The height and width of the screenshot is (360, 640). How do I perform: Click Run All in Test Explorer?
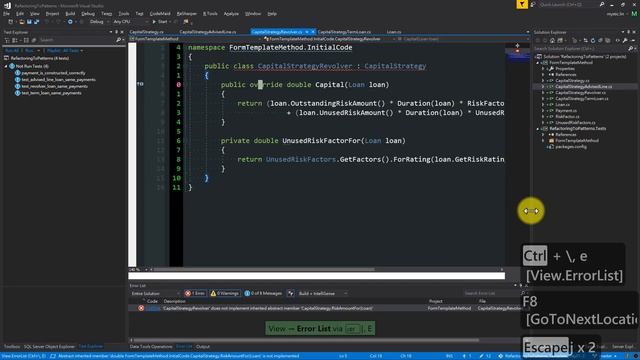point(12,51)
